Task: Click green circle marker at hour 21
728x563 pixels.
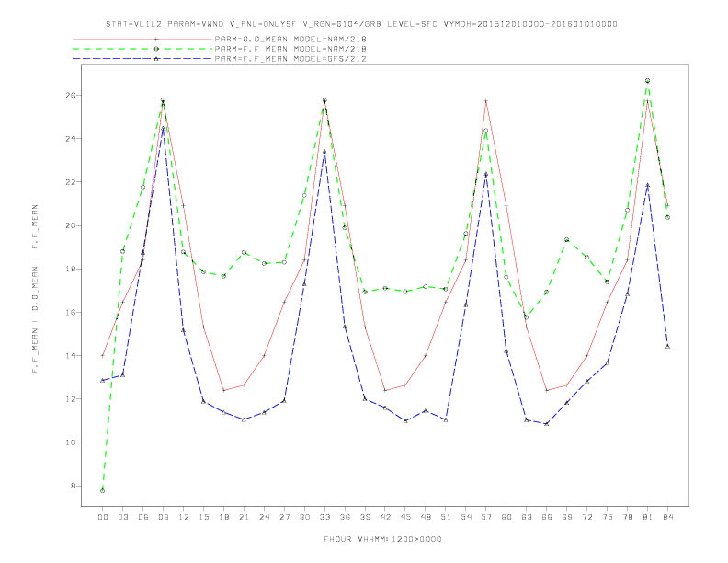Action: (244, 252)
